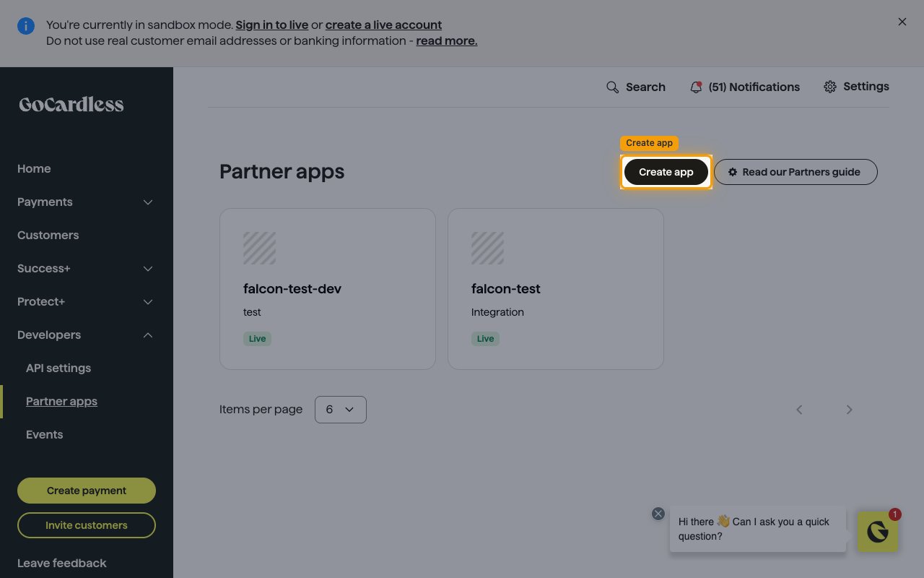Click the Integration description on falcon-test

(498, 312)
